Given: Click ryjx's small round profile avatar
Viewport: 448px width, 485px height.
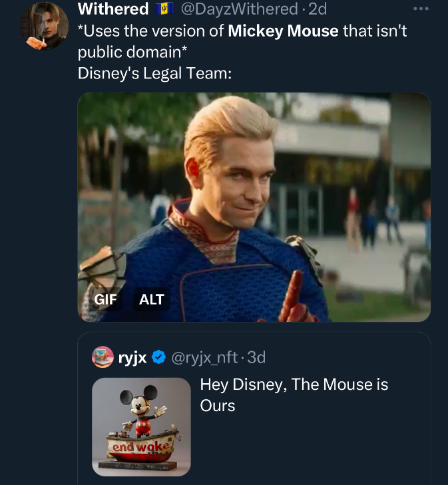Looking at the screenshot, I should pyautogui.click(x=103, y=357).
